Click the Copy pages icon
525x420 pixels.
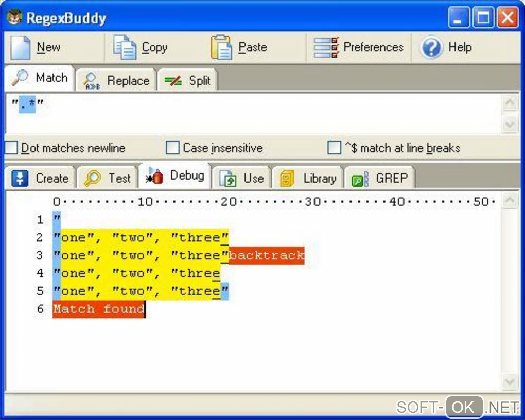(125, 47)
